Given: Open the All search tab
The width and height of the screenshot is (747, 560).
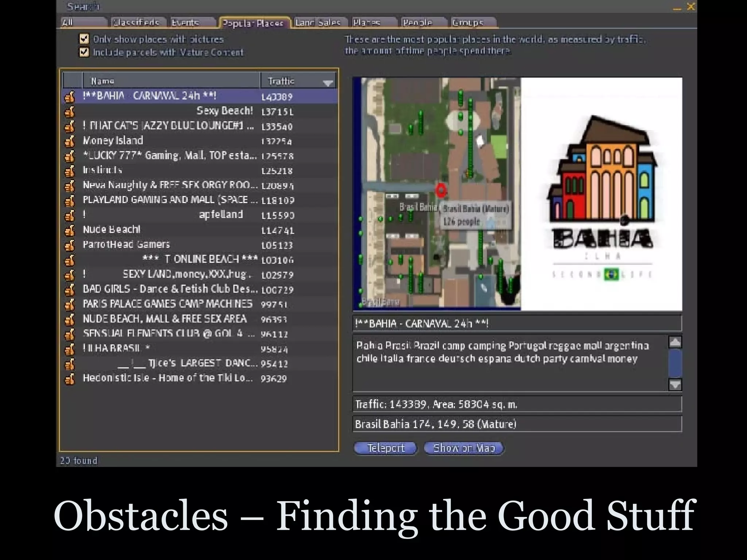Looking at the screenshot, I should (x=84, y=23).
